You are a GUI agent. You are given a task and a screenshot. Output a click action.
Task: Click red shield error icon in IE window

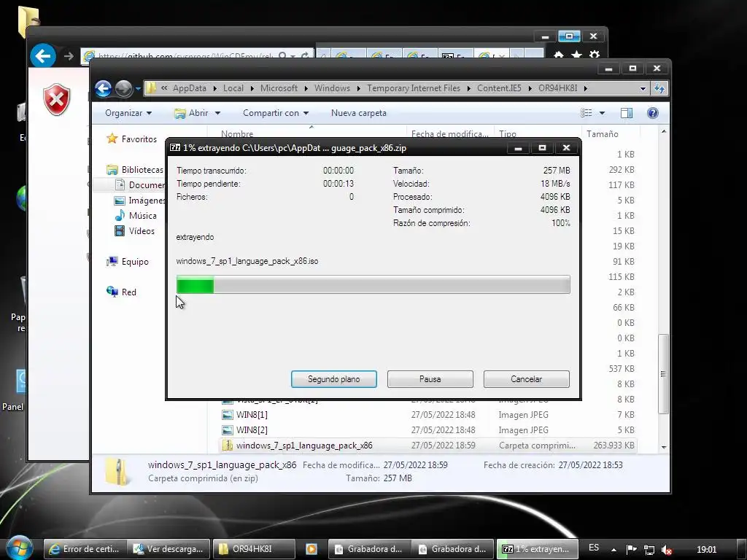[57, 99]
